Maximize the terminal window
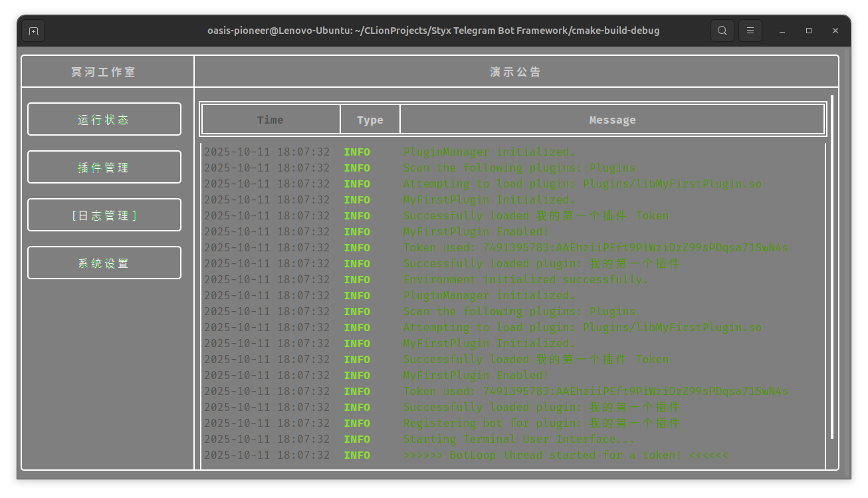Image resolution: width=868 pixels, height=498 pixels. [x=809, y=31]
